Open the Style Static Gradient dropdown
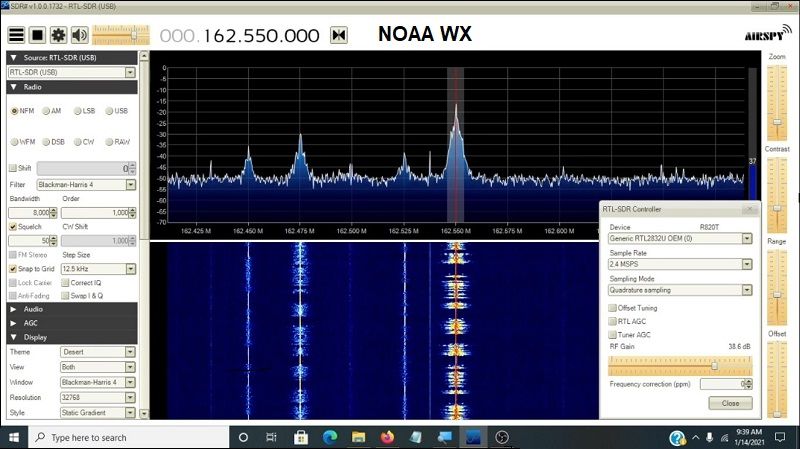 tap(130, 413)
